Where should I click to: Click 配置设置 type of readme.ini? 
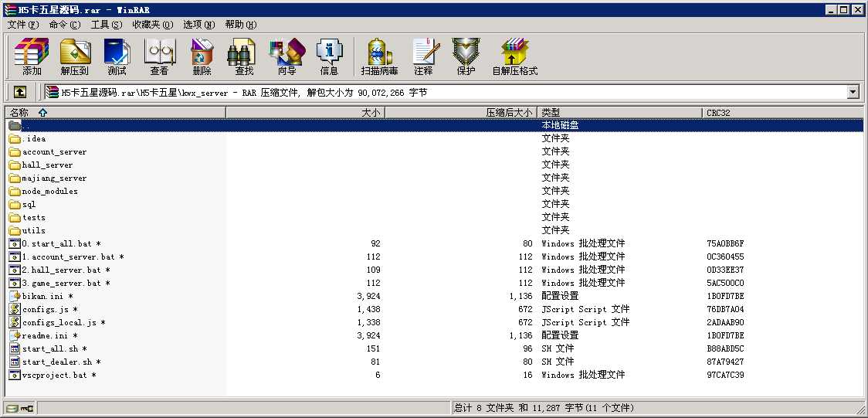click(560, 335)
